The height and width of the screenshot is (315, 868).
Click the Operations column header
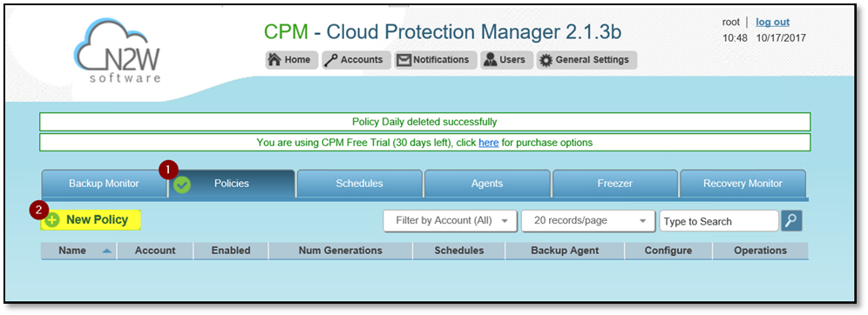(760, 251)
